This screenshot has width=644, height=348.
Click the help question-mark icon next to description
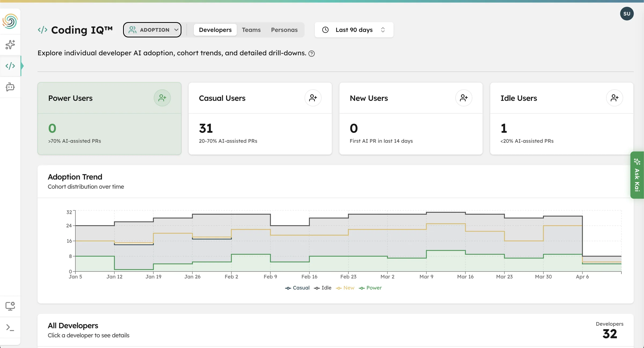coord(312,53)
